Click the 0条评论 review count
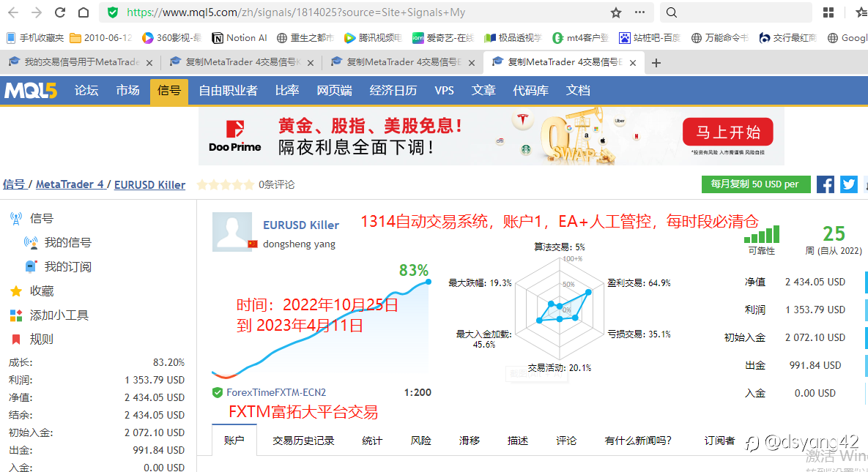Screen dimensions: 868x472 pyautogui.click(x=276, y=185)
